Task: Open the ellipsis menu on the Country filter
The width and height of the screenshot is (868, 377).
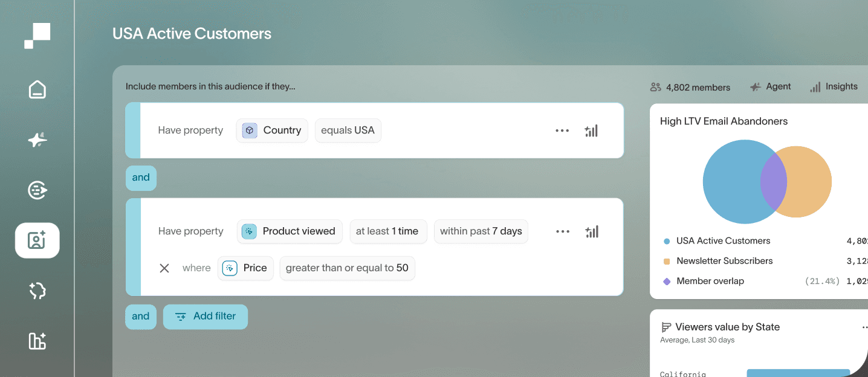Action: click(x=562, y=130)
